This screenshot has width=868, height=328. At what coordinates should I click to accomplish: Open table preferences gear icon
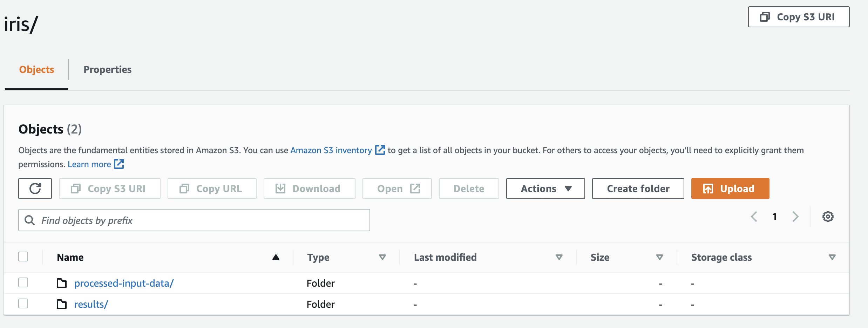pyautogui.click(x=828, y=217)
